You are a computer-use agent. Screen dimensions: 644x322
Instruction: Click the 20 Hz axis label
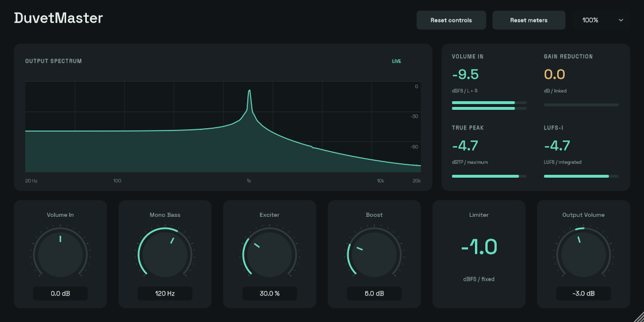[x=31, y=181]
